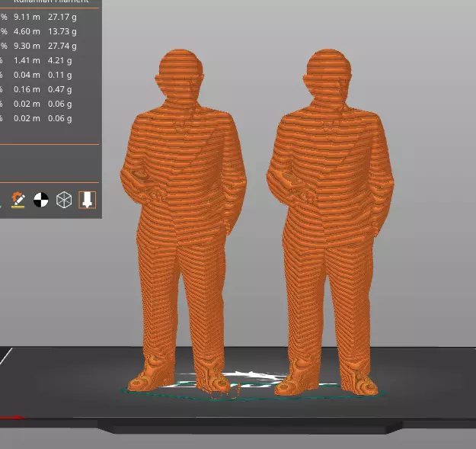
Task: Select the 0.16 m filament length value
Action: 27,90
